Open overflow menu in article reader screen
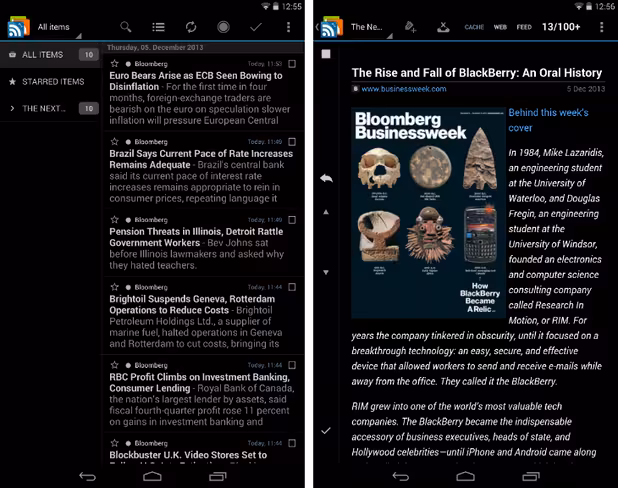 (x=601, y=27)
